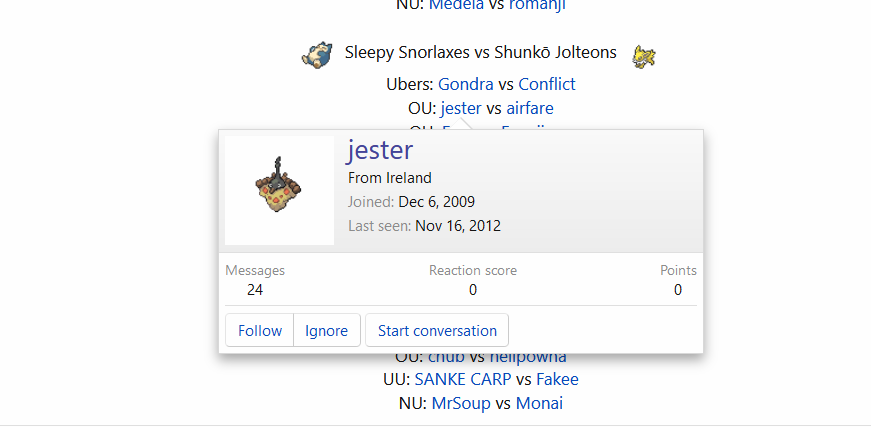View jester's Reaction score value
The image size is (871, 427).
pos(473,290)
